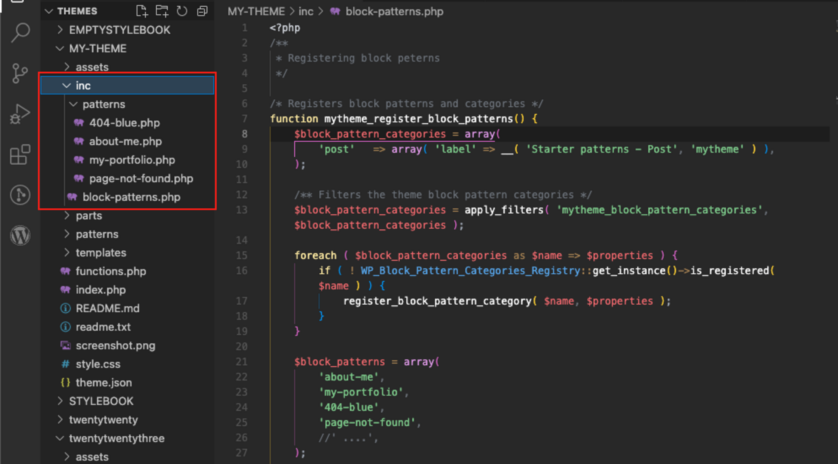This screenshot has width=838, height=464.
Task: Collapse all folders in explorer
Action: (202, 11)
